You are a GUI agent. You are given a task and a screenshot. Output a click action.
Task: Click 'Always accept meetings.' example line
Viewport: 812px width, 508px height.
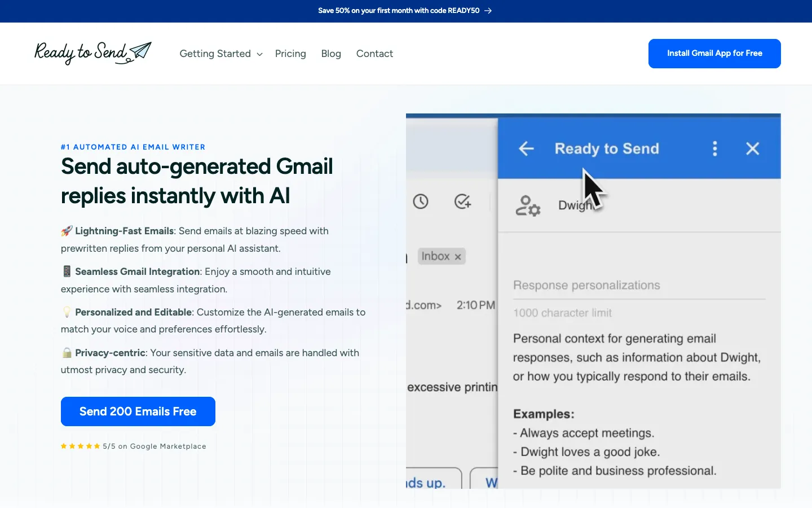[584, 433]
